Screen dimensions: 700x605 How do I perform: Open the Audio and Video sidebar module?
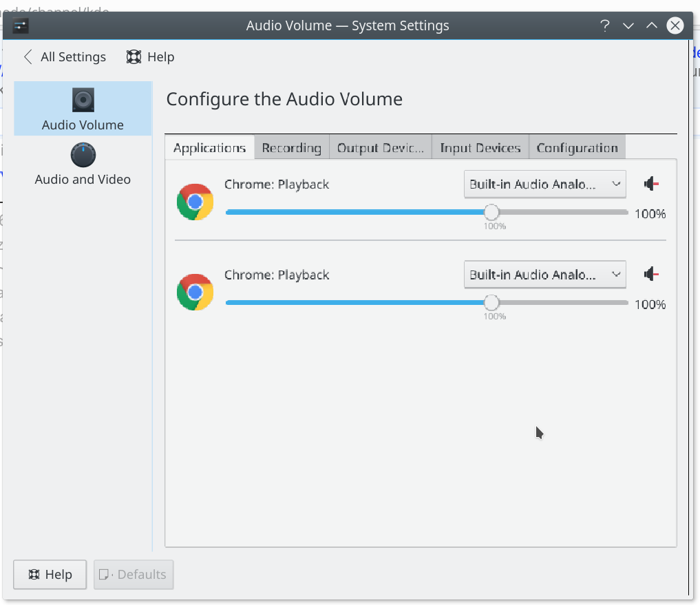point(83,164)
